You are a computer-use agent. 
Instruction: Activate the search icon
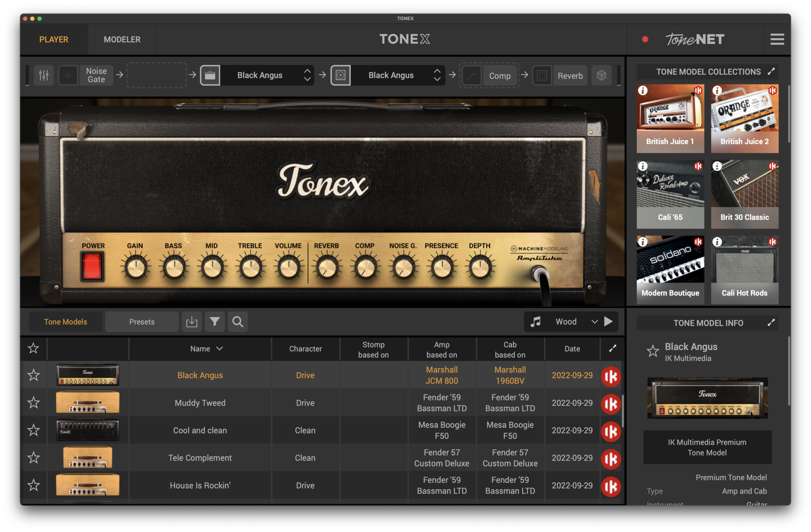(x=238, y=321)
